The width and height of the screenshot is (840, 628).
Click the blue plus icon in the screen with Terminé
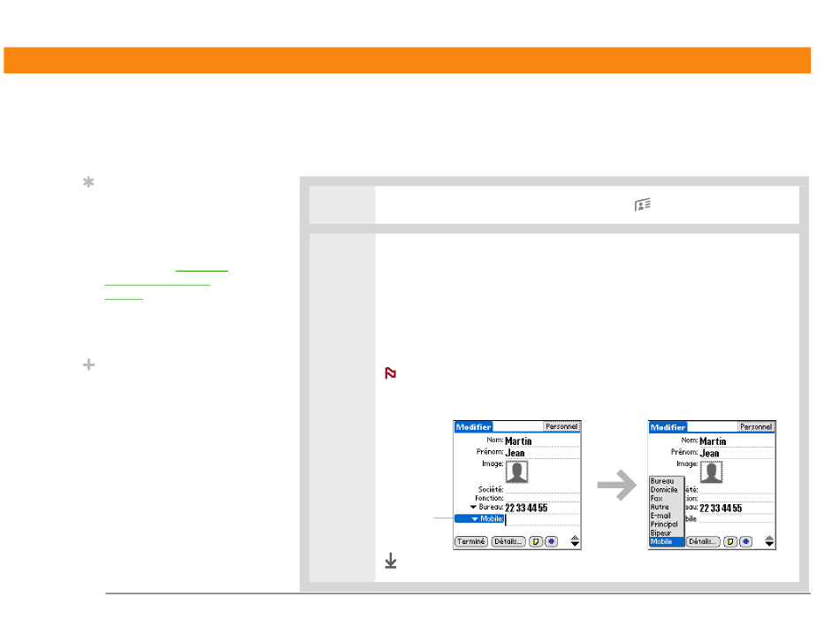(x=551, y=541)
